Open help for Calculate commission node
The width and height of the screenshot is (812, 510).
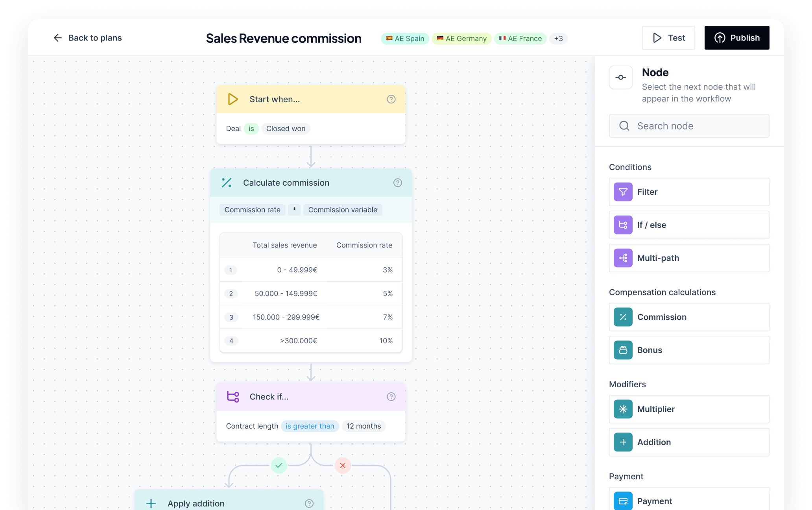[398, 183]
